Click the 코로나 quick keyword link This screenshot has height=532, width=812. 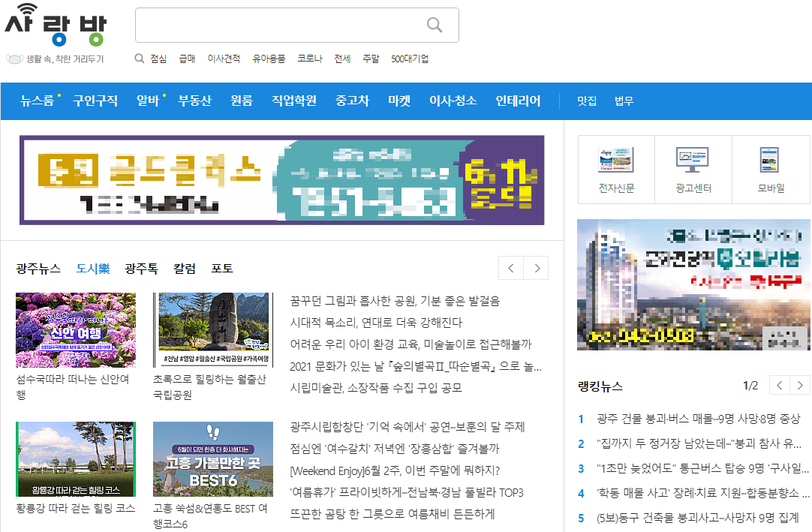(308, 58)
